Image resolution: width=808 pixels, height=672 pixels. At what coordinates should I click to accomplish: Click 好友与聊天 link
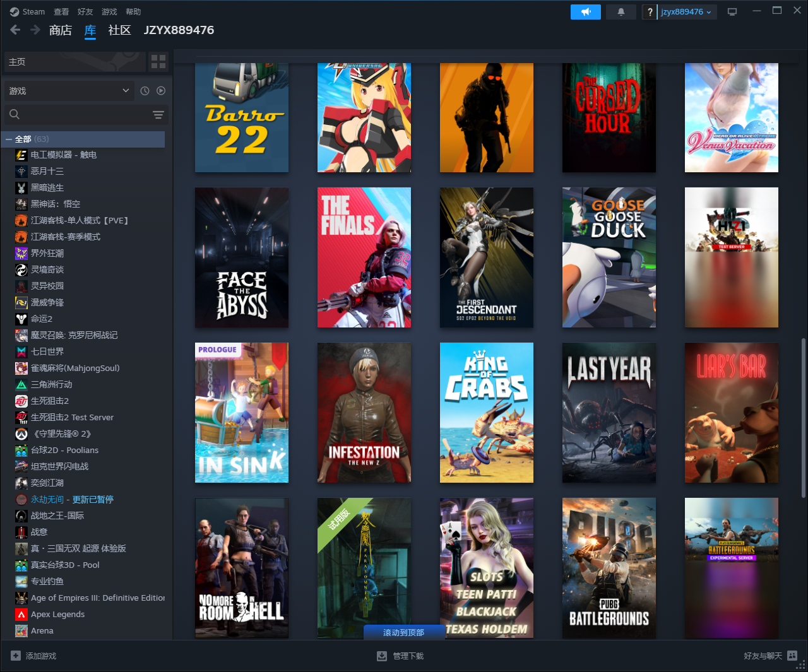click(763, 656)
